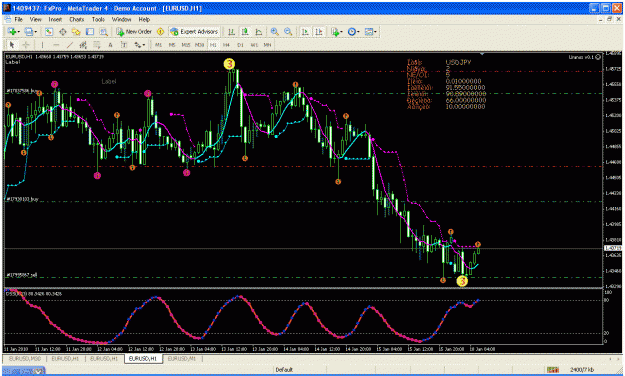
Task: Open the View menu
Action: pos(35,19)
